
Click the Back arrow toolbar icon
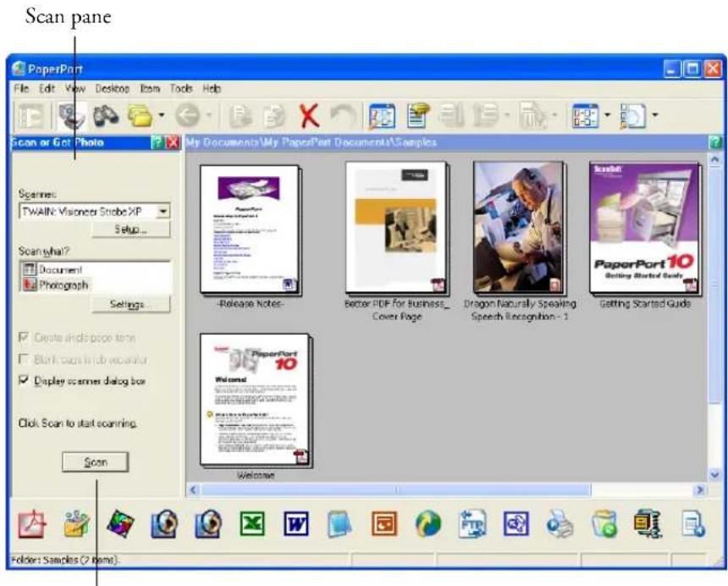[188, 115]
